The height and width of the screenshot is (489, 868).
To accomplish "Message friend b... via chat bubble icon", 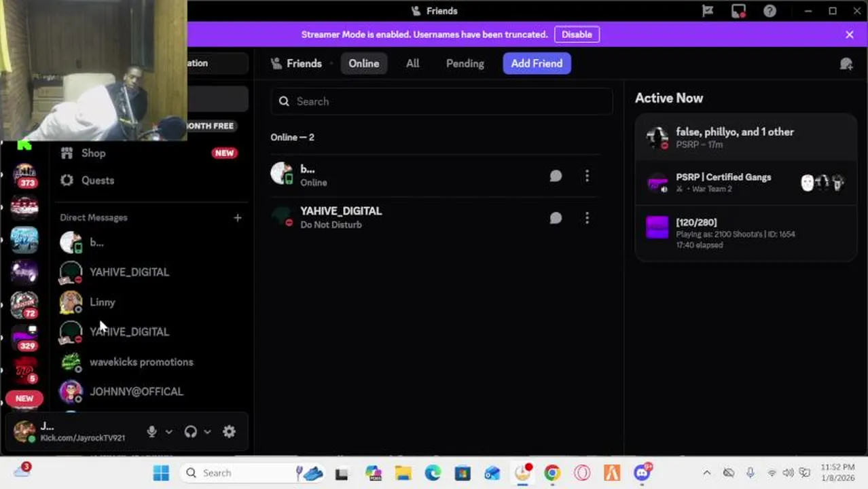I will click(556, 176).
